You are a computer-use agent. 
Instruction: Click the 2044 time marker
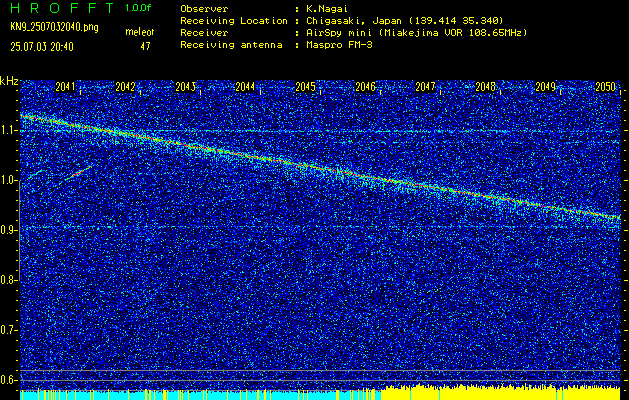click(x=245, y=86)
